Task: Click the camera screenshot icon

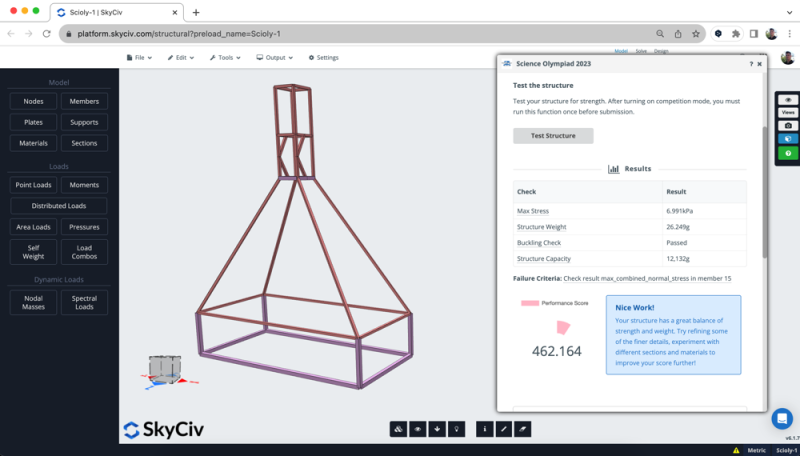Action: (x=788, y=126)
